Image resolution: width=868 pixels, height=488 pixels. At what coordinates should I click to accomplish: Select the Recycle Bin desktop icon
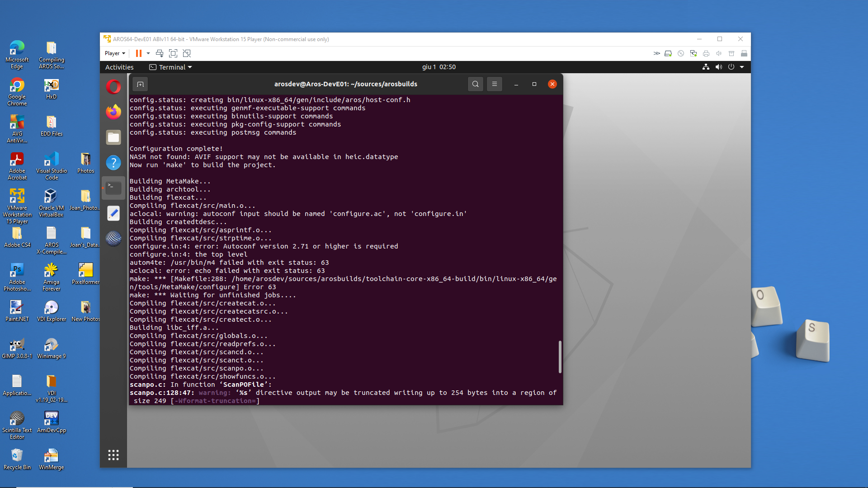click(x=17, y=459)
